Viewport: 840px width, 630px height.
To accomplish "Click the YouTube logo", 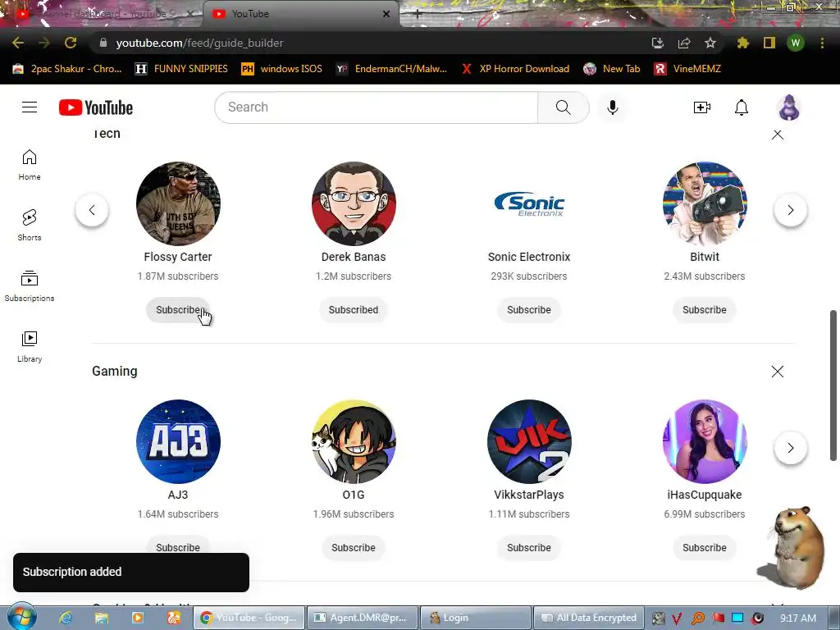I will [x=96, y=107].
